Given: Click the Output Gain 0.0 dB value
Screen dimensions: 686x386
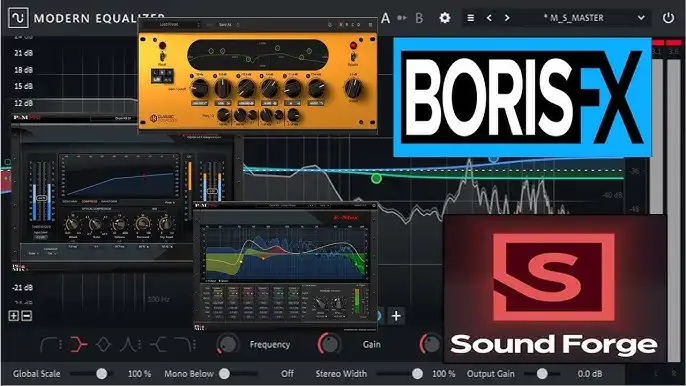Looking at the screenshot, I should coord(590,374).
